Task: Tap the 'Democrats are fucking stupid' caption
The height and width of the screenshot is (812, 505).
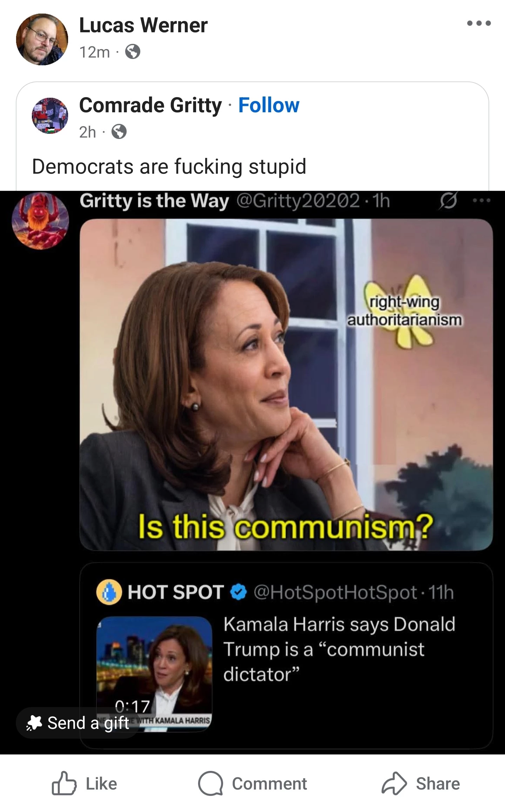Action: tap(169, 166)
